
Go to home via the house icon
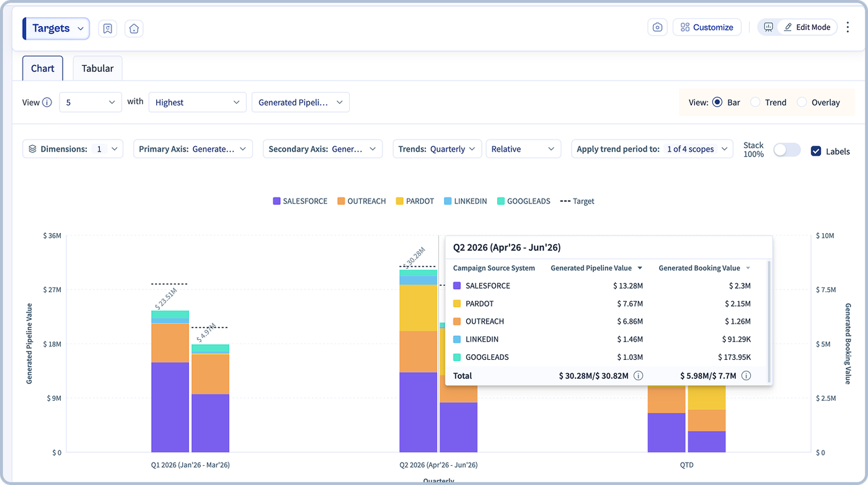[134, 29]
